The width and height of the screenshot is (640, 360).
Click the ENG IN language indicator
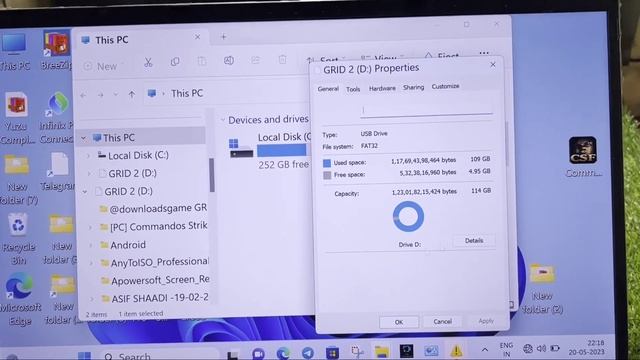pyautogui.click(x=506, y=349)
